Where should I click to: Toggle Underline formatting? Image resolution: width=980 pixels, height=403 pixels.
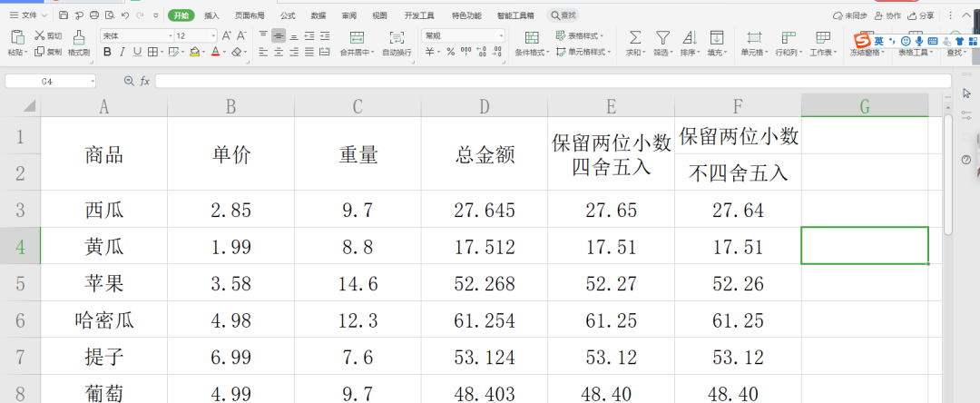[x=136, y=53]
